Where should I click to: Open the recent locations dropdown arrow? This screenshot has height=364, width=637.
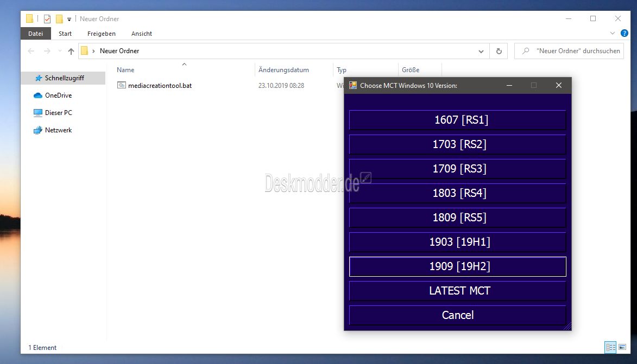pyautogui.click(x=60, y=51)
